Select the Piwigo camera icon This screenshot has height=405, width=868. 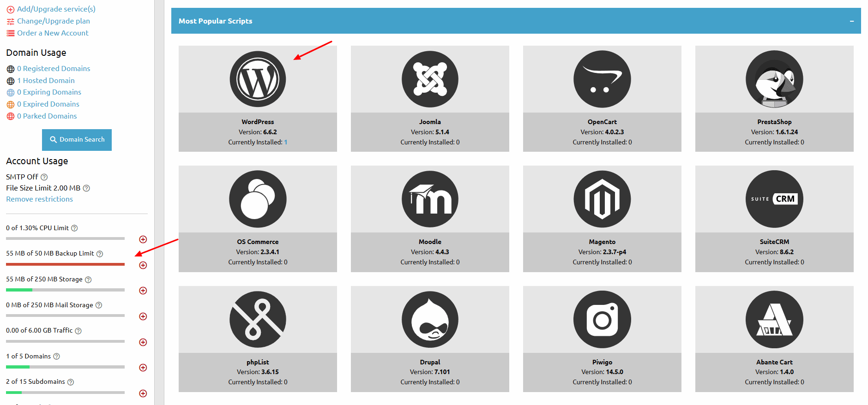(x=602, y=319)
